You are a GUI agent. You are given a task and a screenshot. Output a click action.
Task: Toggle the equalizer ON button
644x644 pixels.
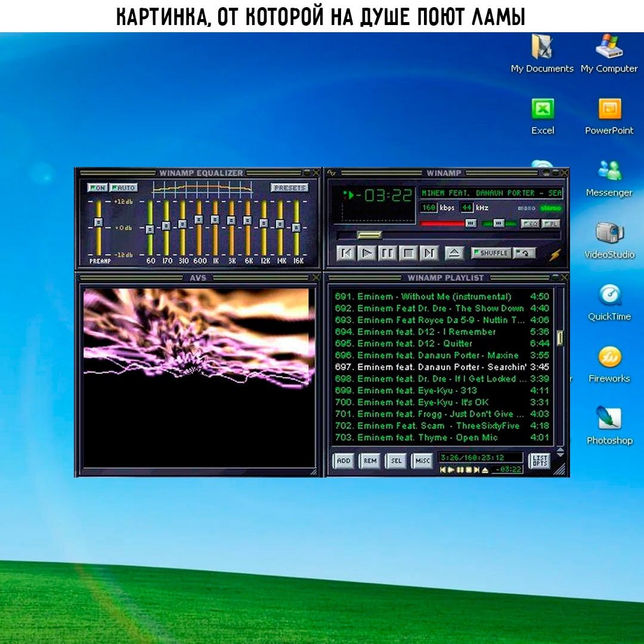click(x=98, y=188)
